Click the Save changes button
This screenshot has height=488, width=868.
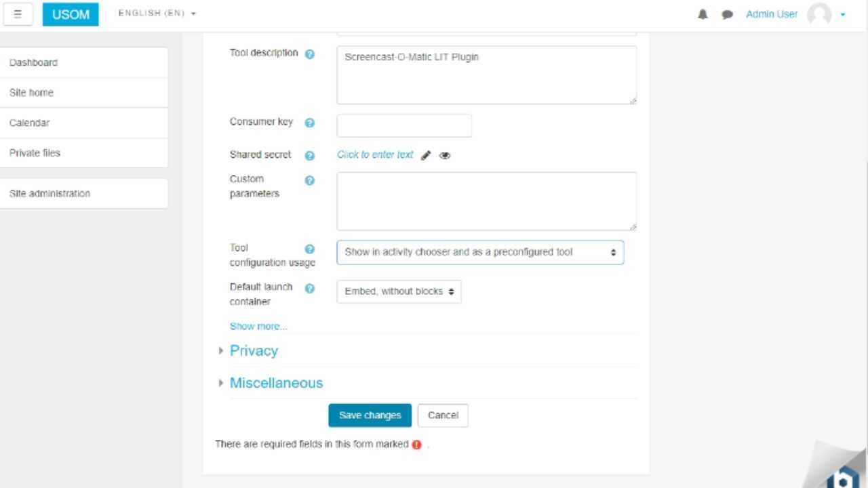370,415
